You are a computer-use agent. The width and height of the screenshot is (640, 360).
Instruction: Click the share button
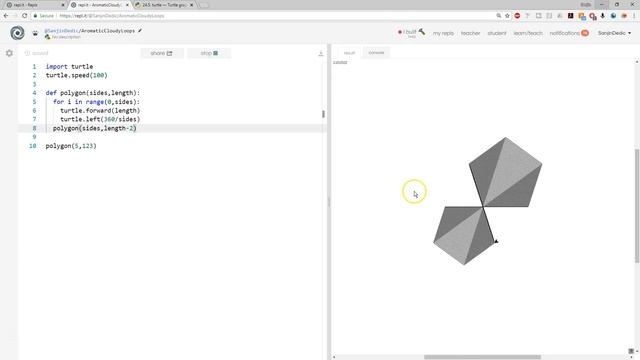coord(162,53)
